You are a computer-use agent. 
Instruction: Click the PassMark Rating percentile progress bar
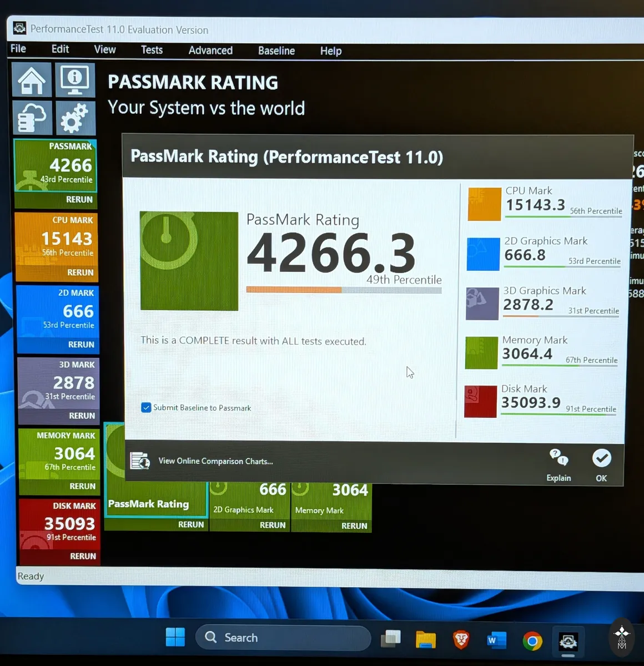[x=344, y=290]
